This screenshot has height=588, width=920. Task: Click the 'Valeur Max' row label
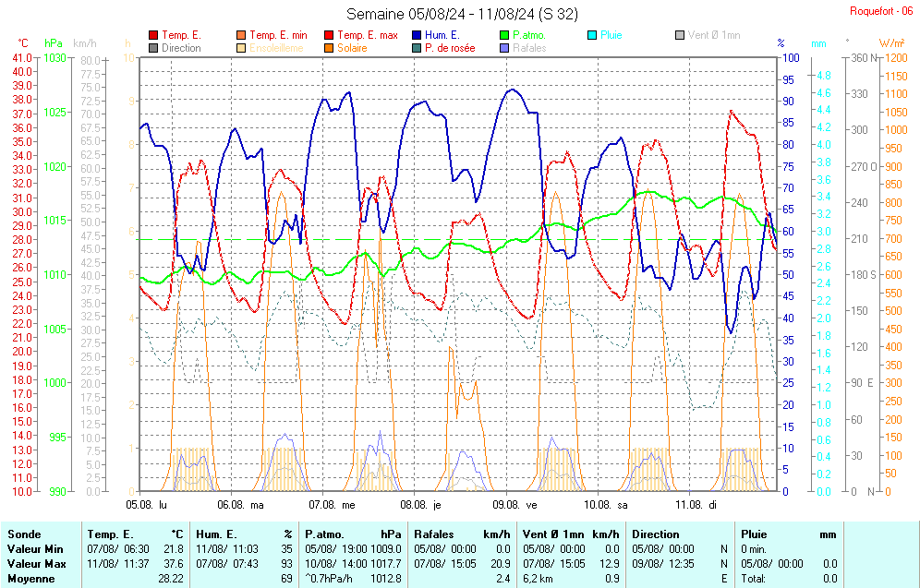pyautogui.click(x=36, y=563)
